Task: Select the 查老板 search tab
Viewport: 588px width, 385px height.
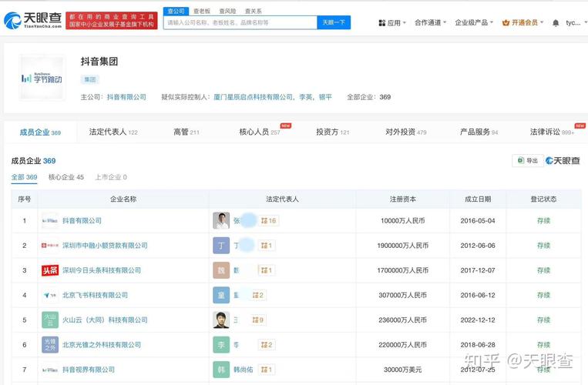Action: pyautogui.click(x=202, y=12)
